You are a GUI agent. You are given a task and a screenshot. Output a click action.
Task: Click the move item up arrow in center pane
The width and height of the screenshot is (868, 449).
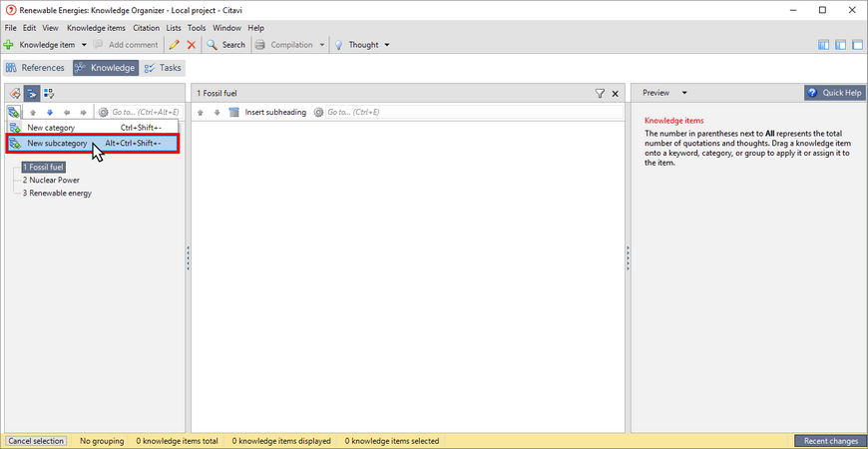201,113
